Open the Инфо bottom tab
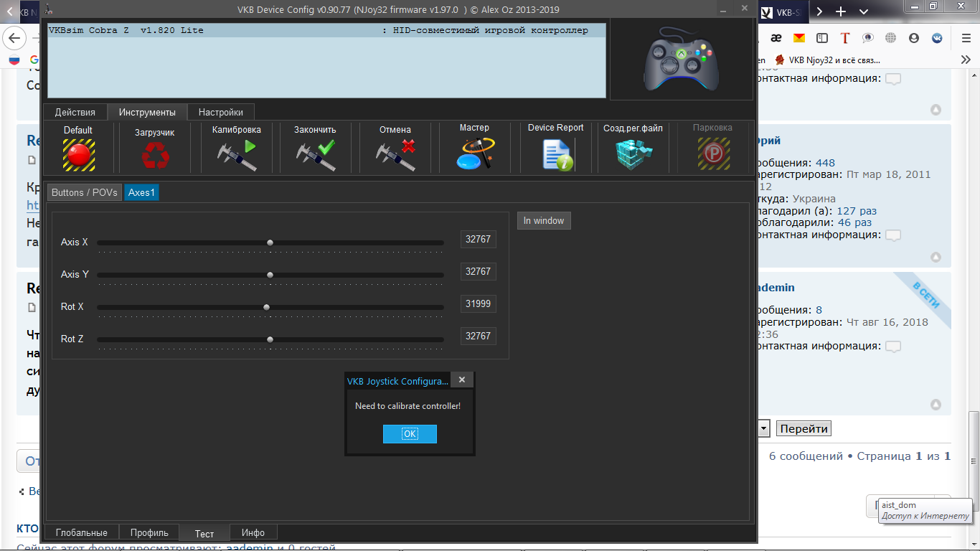Image resolution: width=980 pixels, height=551 pixels. click(x=253, y=532)
